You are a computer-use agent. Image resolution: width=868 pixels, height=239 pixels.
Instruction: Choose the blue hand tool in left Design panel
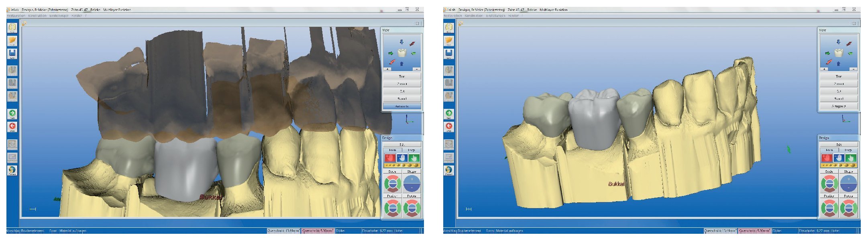(x=402, y=158)
